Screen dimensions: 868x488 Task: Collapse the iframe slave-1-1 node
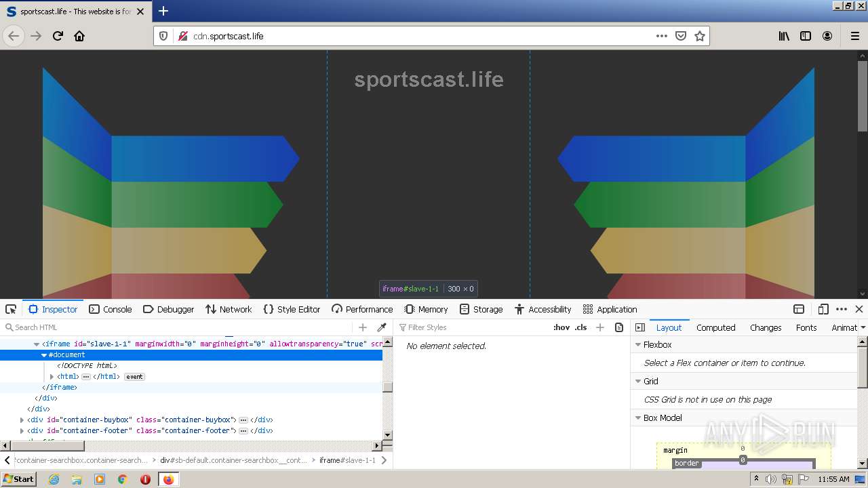tap(37, 344)
